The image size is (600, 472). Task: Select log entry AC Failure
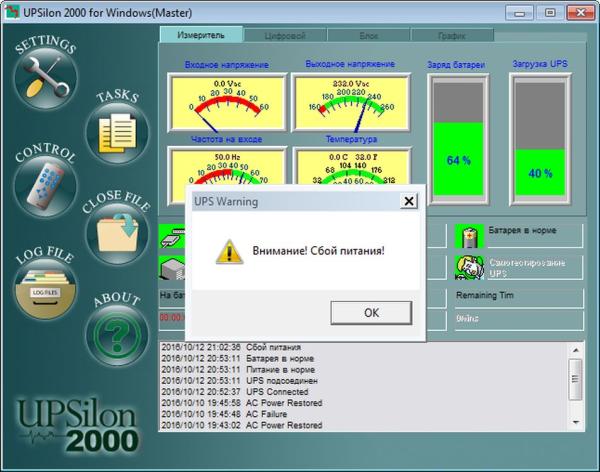point(224,414)
